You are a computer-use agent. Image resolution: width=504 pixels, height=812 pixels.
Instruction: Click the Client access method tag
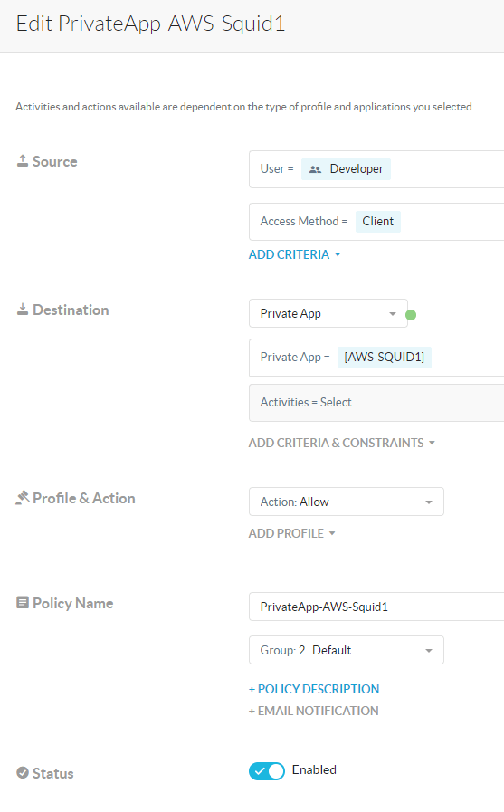point(377,221)
